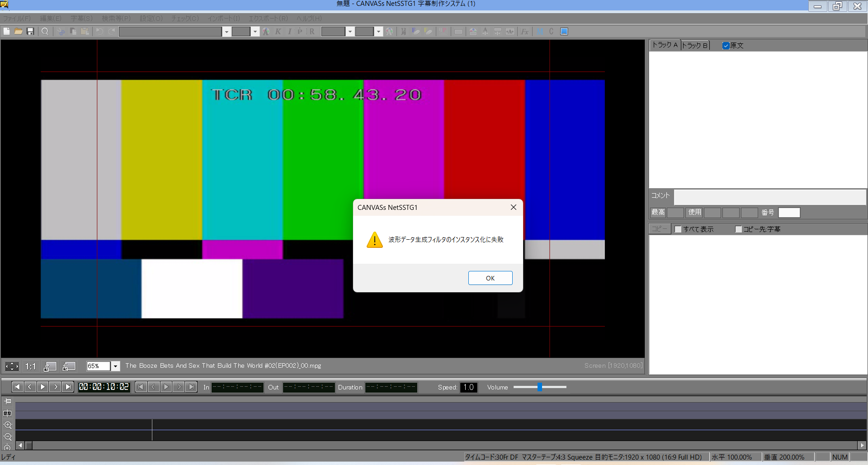The height and width of the screenshot is (465, 868).
Task: Click the timeline zoom-in magnifier icon
Action: 8,425
